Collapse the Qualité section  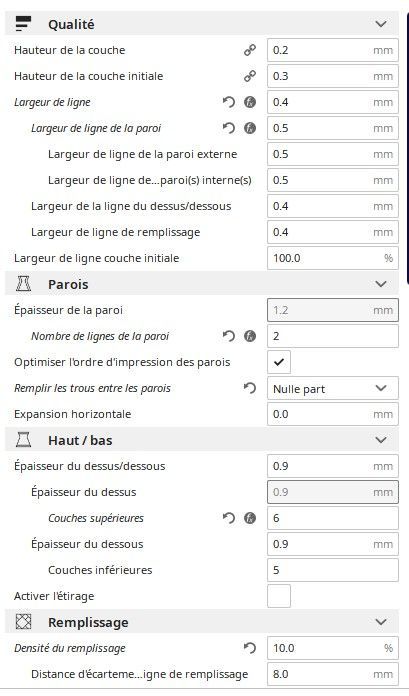click(381, 24)
